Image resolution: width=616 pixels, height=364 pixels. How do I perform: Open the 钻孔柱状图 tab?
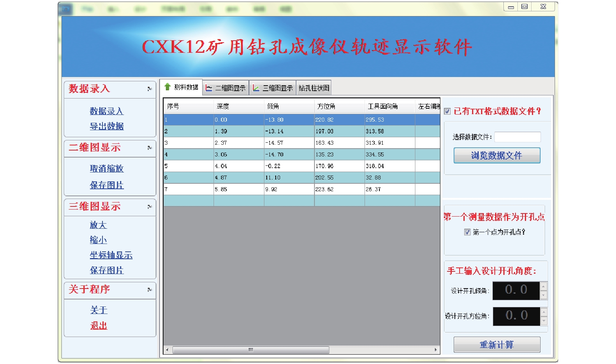tap(314, 88)
